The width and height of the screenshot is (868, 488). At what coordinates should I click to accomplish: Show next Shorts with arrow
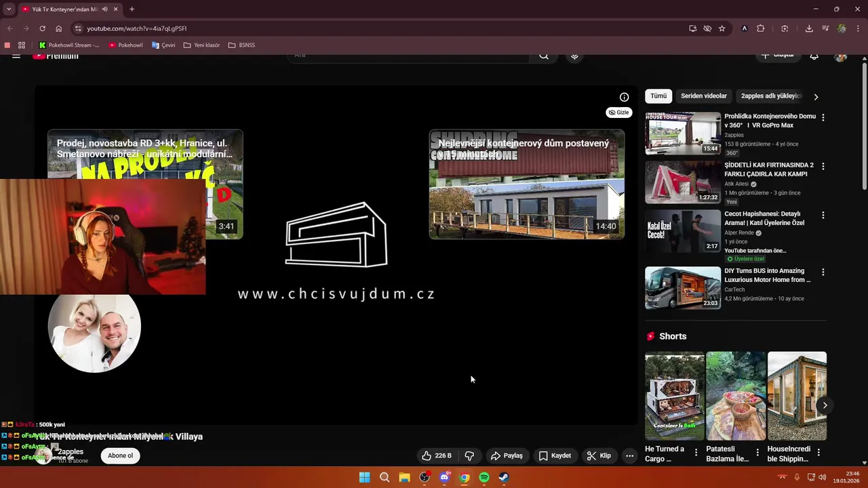825,405
